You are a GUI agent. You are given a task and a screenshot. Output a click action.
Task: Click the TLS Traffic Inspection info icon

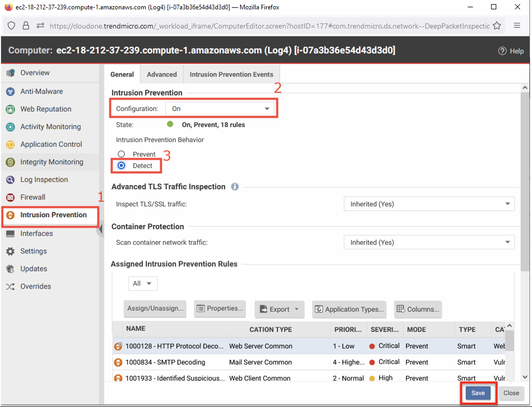[235, 187]
